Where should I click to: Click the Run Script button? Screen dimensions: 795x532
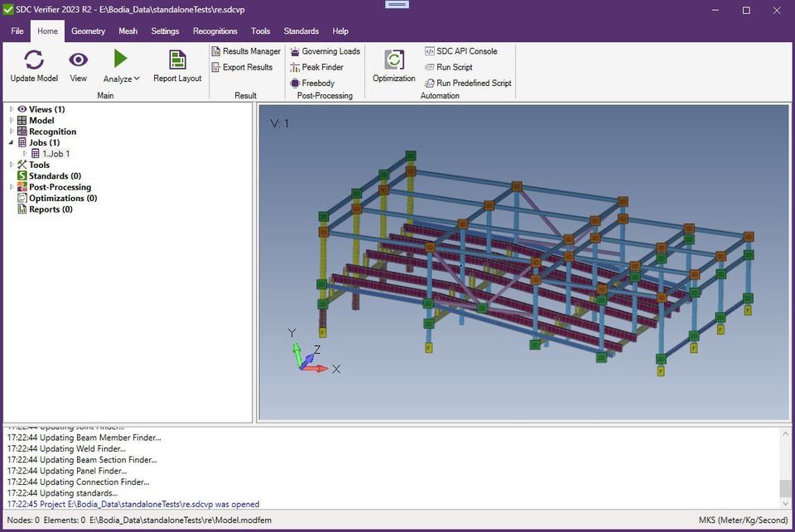[448, 67]
